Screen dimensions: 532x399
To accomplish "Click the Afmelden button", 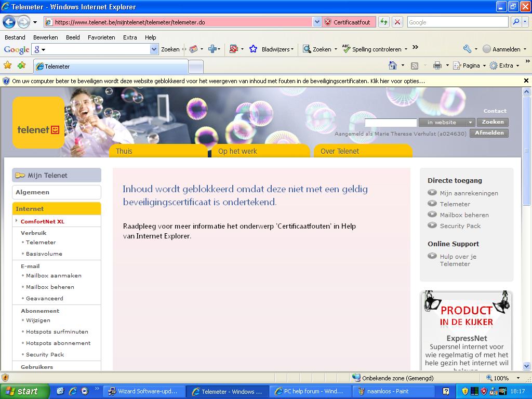I will pyautogui.click(x=489, y=133).
